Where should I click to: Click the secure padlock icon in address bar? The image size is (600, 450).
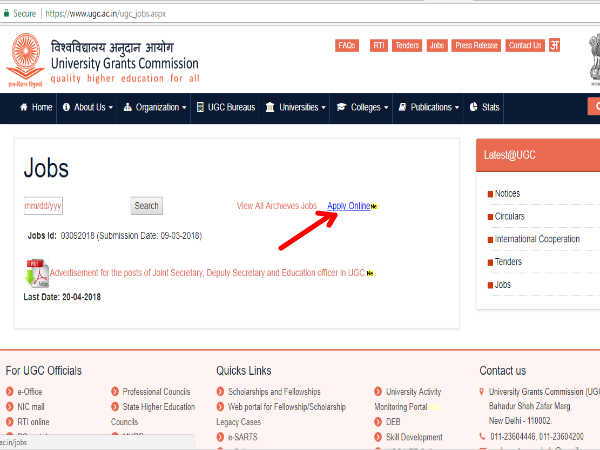coord(7,13)
